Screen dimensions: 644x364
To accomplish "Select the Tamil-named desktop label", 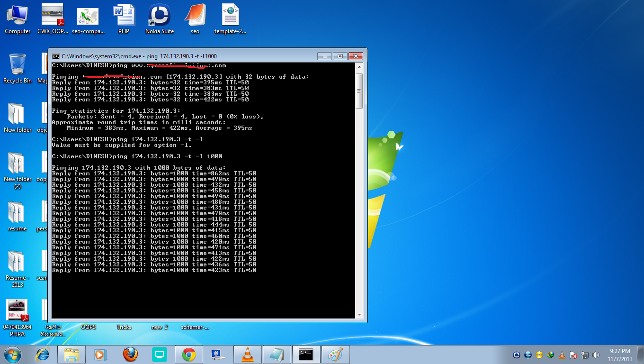I will pyautogui.click(x=53, y=330).
